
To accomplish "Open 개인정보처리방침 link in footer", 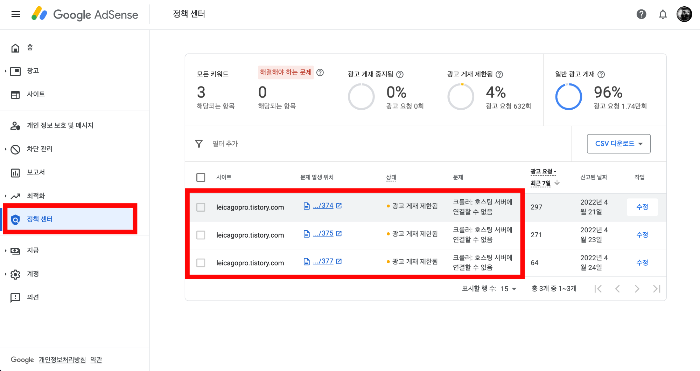I will tap(62, 359).
